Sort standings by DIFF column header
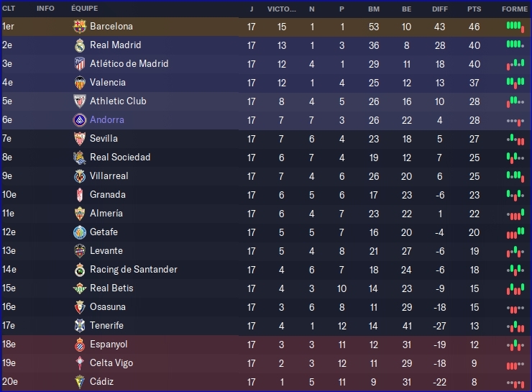The image size is (532, 392). [x=440, y=9]
